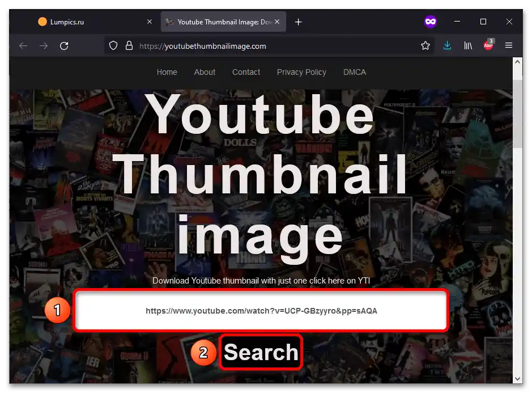Viewport: 532px width, 393px height.
Task: Open Adblock Plus extension
Action: [488, 44]
